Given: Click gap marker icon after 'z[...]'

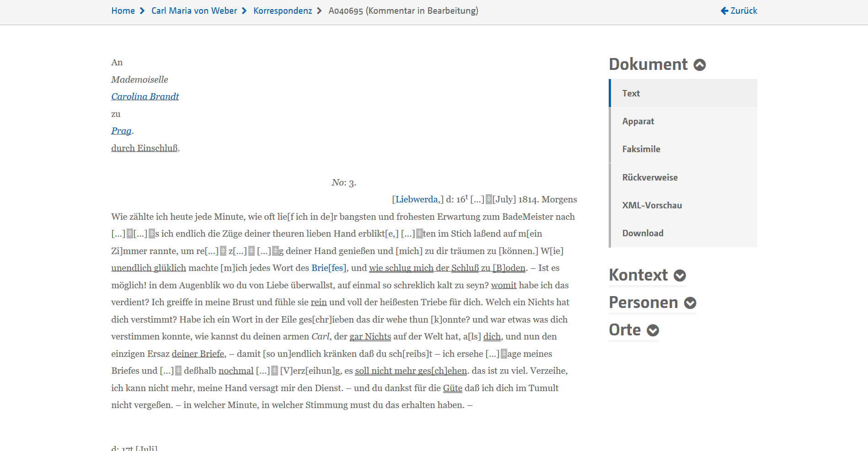Looking at the screenshot, I should click(x=252, y=251).
